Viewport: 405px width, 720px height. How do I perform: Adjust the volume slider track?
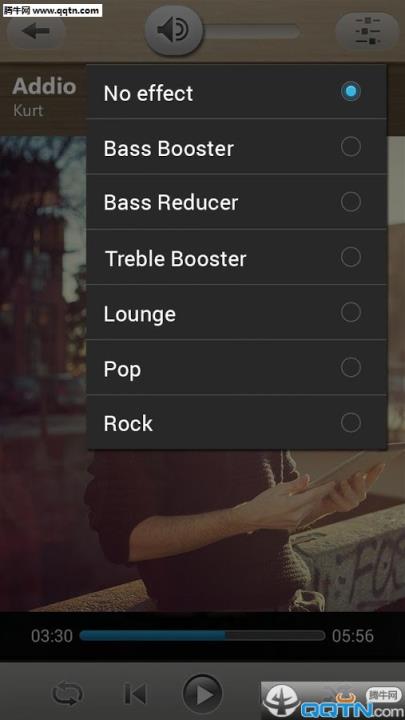click(252, 31)
